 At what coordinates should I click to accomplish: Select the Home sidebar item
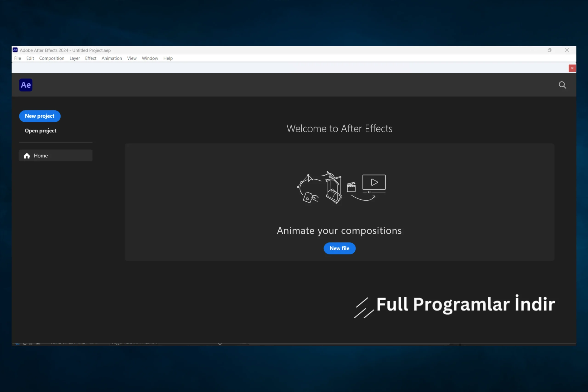click(56, 155)
